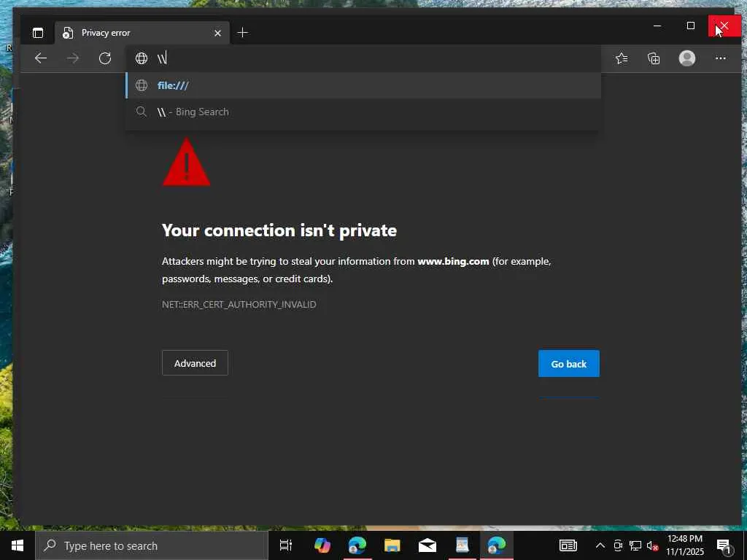
Task: Open News and interests widget
Action: click(568, 545)
